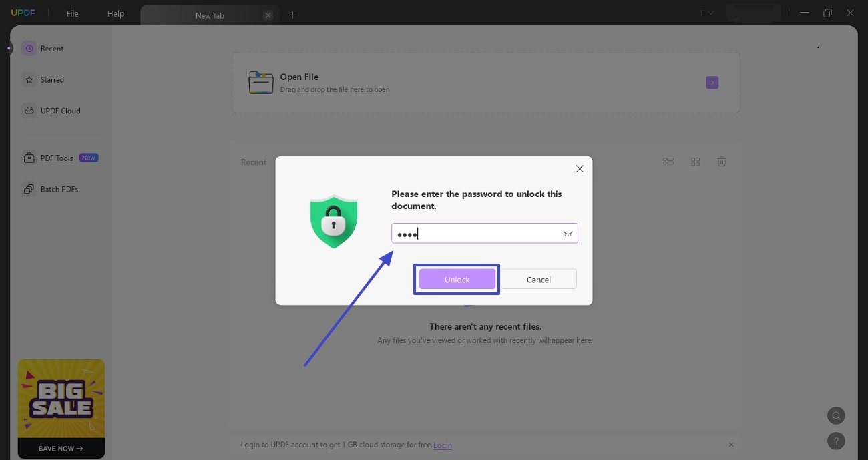Clear recent files using the trash icon
This screenshot has width=868, height=460.
(722, 161)
